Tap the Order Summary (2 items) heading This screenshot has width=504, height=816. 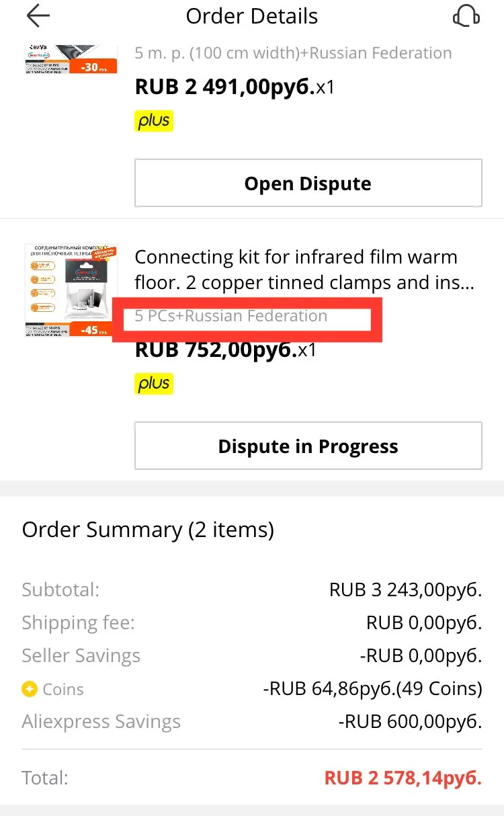click(148, 530)
